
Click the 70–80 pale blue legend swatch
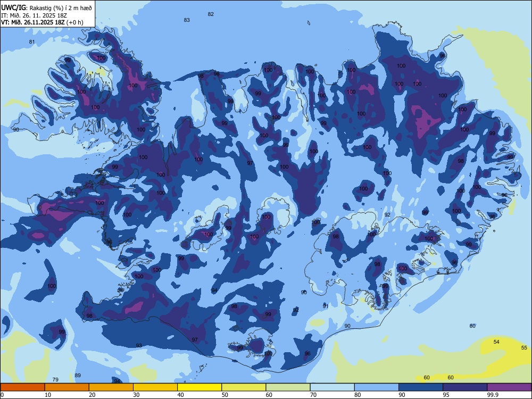[x=332, y=387]
